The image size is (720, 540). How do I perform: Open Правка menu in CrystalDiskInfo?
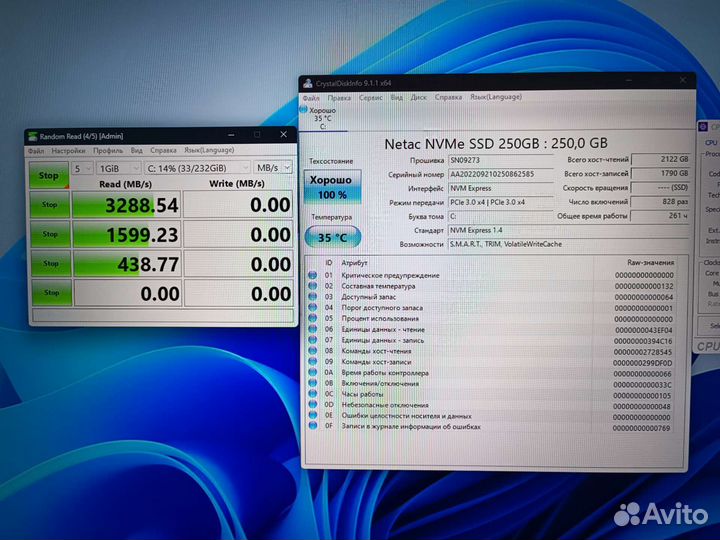pyautogui.click(x=339, y=98)
